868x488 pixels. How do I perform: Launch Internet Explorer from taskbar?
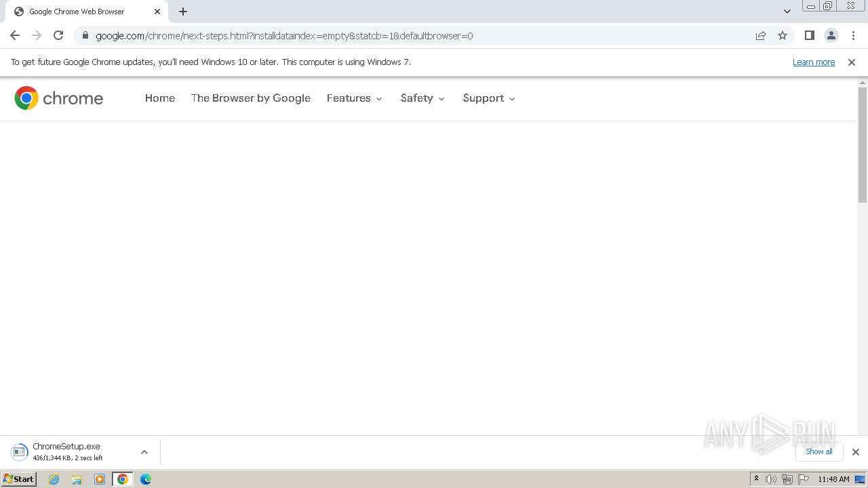click(x=54, y=479)
